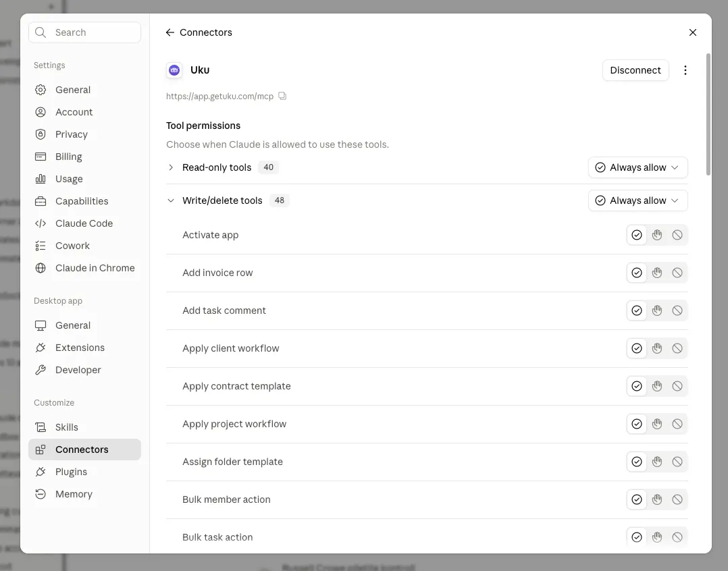The width and height of the screenshot is (728, 571).
Task: Click the General gear icon in Settings
Action: click(41, 90)
